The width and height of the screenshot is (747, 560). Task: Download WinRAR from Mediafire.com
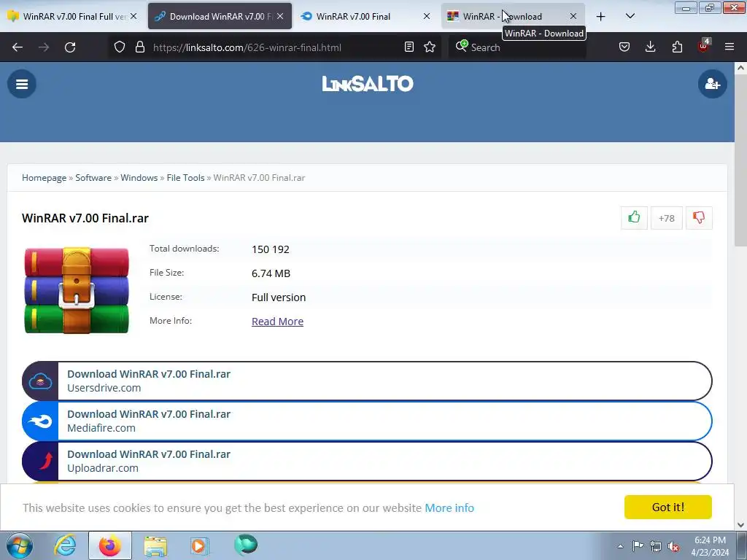coord(367,421)
